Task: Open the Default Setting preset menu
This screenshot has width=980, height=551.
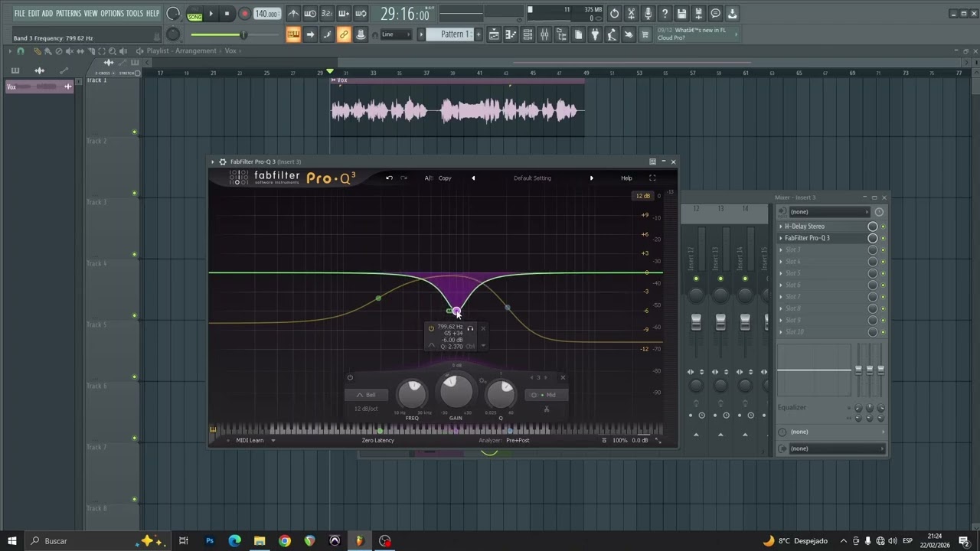Action: pyautogui.click(x=532, y=178)
